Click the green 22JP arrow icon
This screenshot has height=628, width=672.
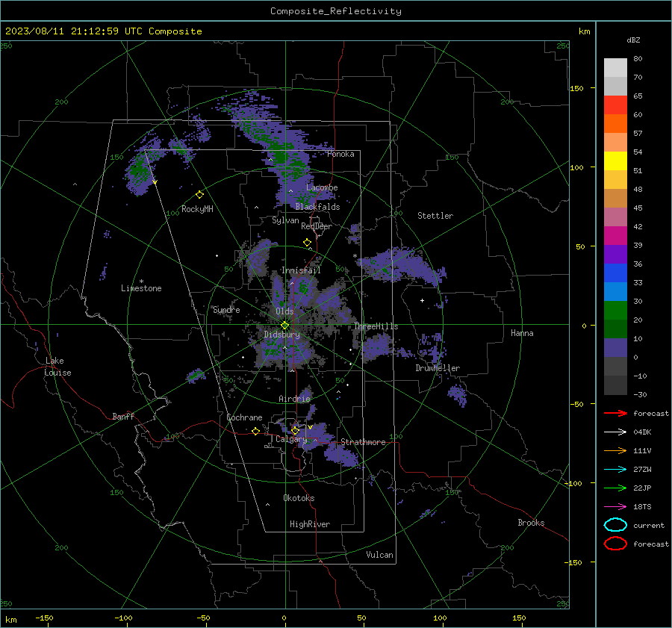pos(615,488)
